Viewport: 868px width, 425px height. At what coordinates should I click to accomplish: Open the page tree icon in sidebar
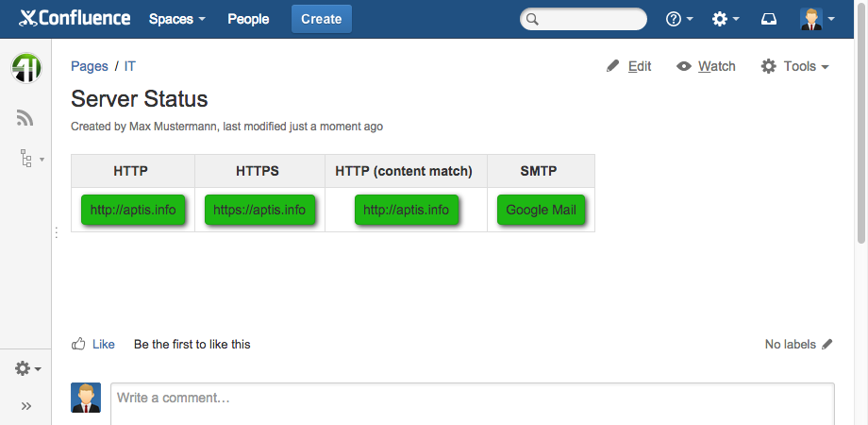pyautogui.click(x=26, y=158)
